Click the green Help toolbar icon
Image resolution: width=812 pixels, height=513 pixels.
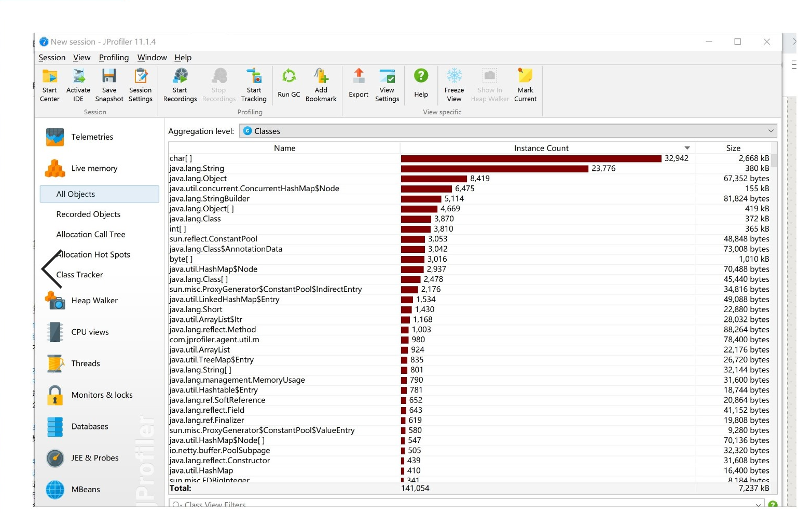(421, 83)
